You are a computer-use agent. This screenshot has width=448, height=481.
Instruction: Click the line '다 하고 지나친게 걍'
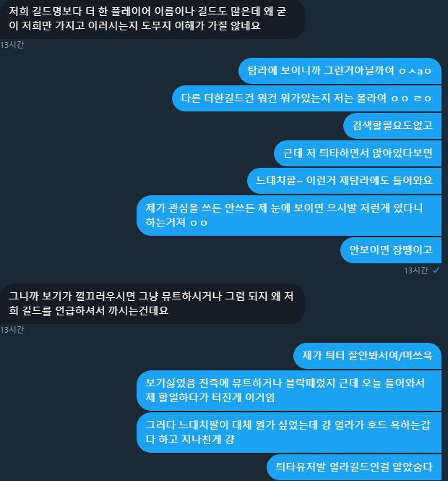[x=190, y=440]
